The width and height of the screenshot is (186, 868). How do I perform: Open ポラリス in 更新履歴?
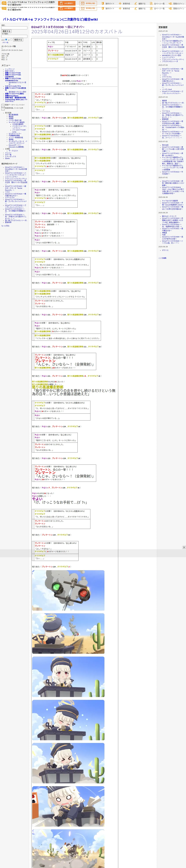(x=165, y=250)
